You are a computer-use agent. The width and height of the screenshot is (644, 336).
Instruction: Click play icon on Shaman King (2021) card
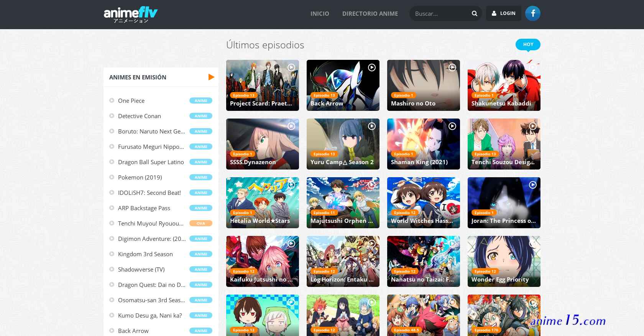coord(452,126)
